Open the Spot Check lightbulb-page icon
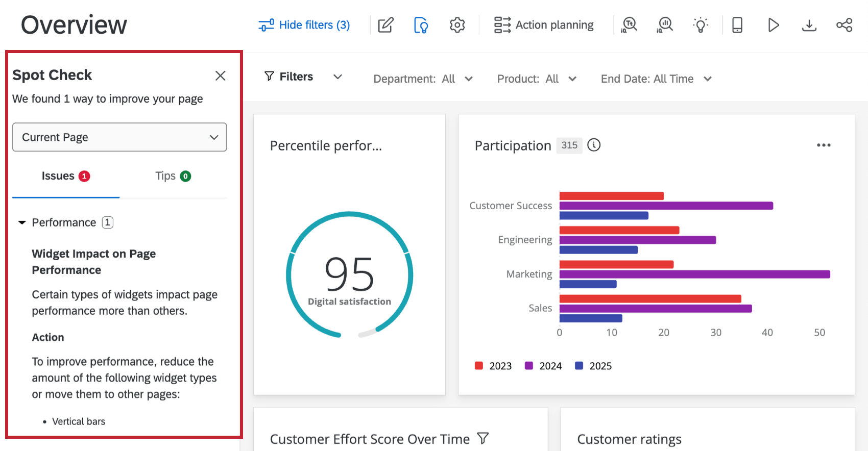This screenshot has width=868, height=451. (x=421, y=25)
